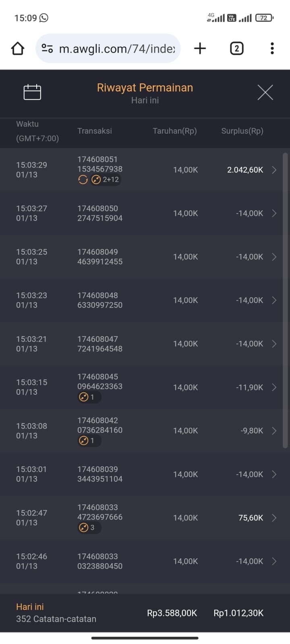Image resolution: width=290 pixels, height=644 pixels.
Task: Tap the badge with 3 on transaction 174608033
Action: pos(89,527)
